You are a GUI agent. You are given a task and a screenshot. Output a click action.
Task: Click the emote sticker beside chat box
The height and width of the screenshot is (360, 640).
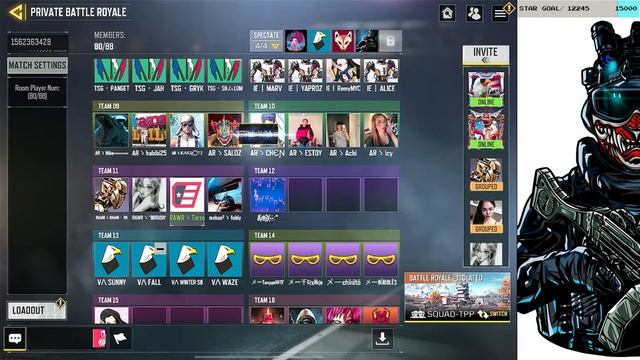[x=99, y=338]
